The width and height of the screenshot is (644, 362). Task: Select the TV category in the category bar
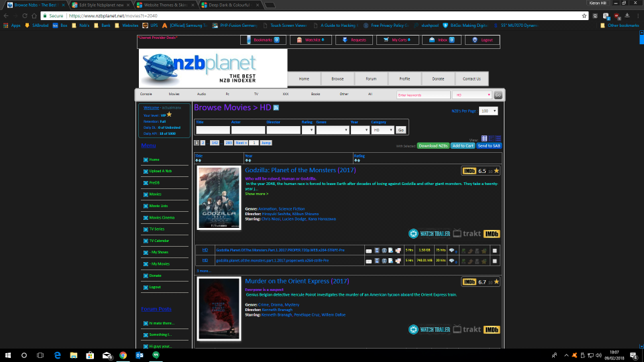click(256, 94)
